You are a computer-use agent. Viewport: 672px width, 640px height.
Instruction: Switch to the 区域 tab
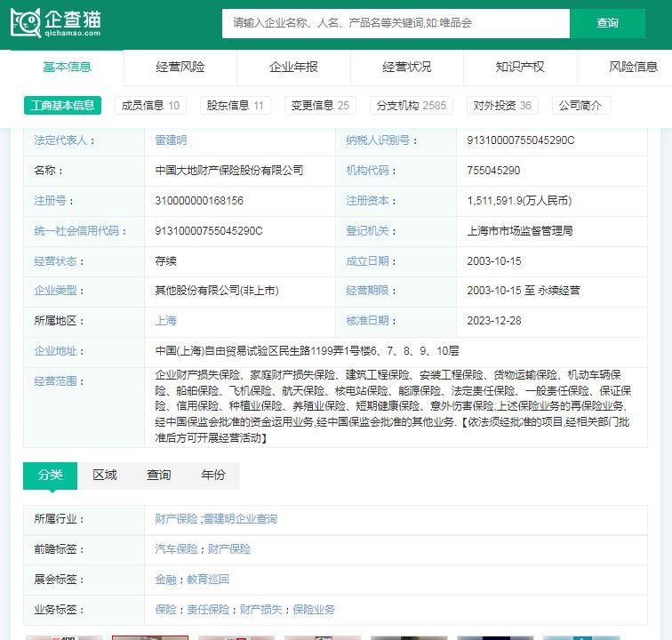coord(105,475)
